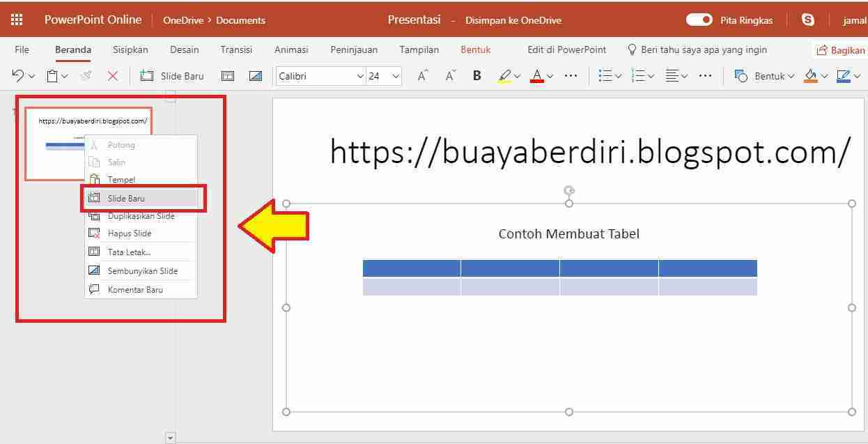This screenshot has width=868, height=444.
Task: Expand the Undo dropdown arrow
Action: (31, 77)
